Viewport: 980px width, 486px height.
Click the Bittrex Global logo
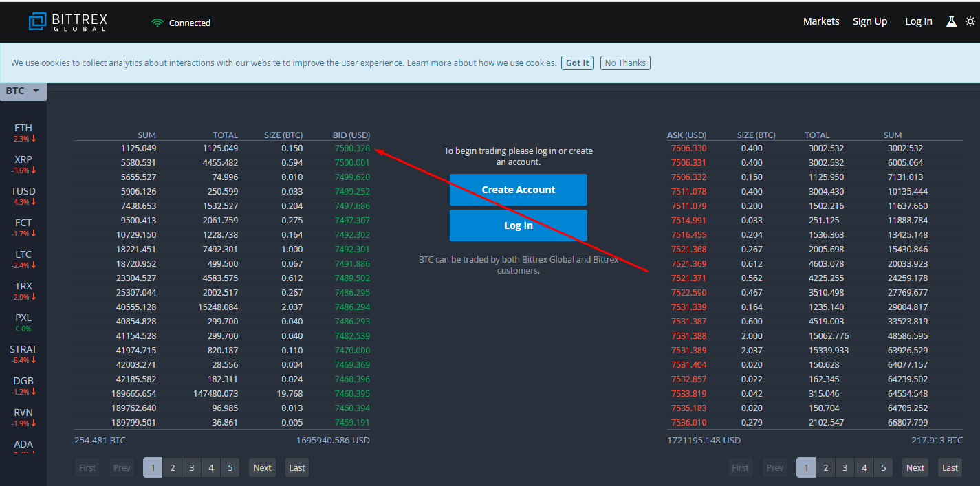(67, 22)
